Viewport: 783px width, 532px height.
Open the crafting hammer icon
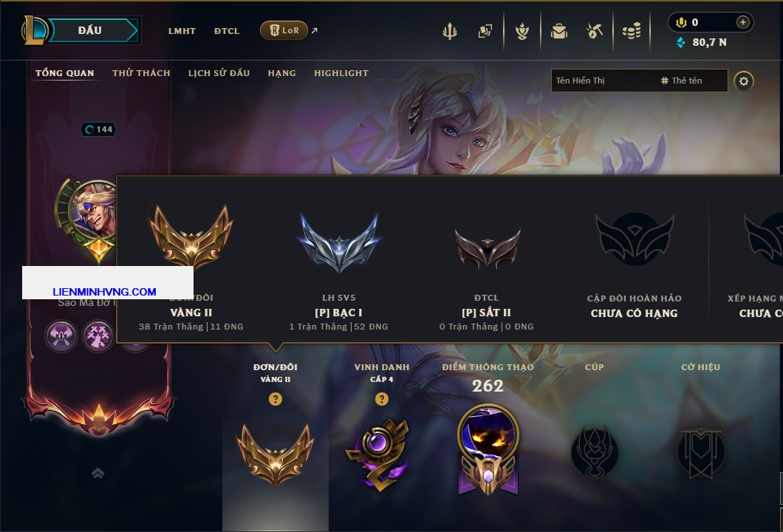[x=594, y=32]
